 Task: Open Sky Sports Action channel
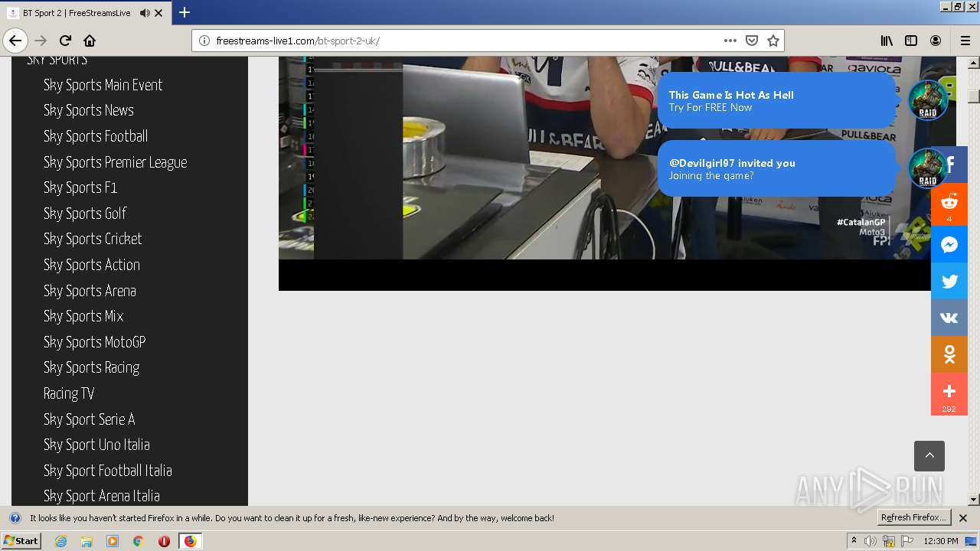click(92, 265)
